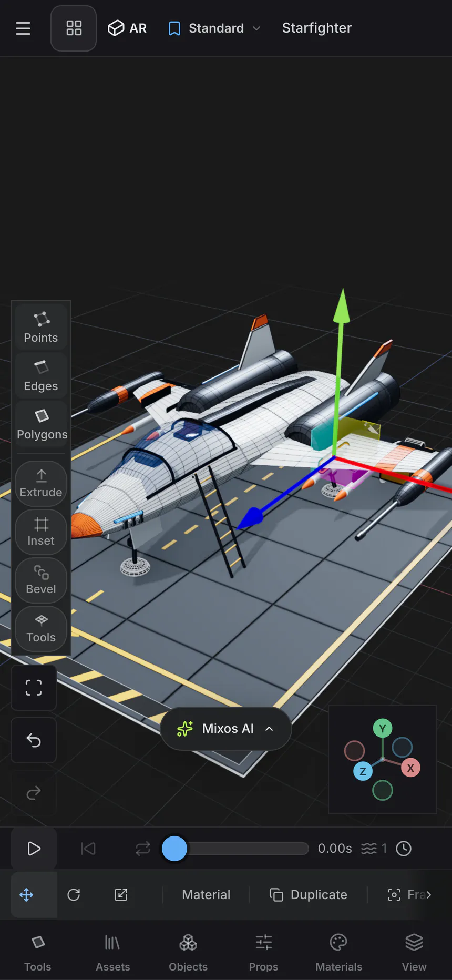Image resolution: width=452 pixels, height=980 pixels.
Task: Toggle fullscreen viewport
Action: tap(34, 688)
